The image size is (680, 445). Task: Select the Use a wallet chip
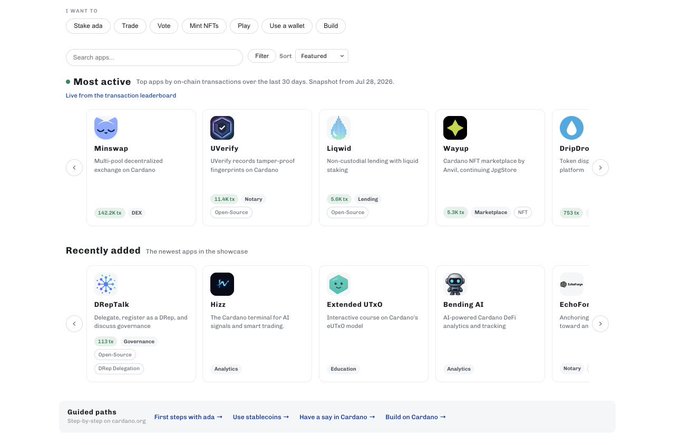click(x=287, y=26)
